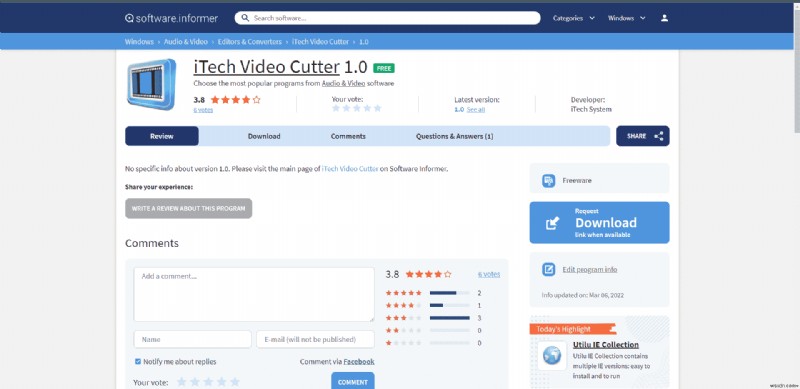
Task: Click the E-mail input field
Action: point(315,339)
